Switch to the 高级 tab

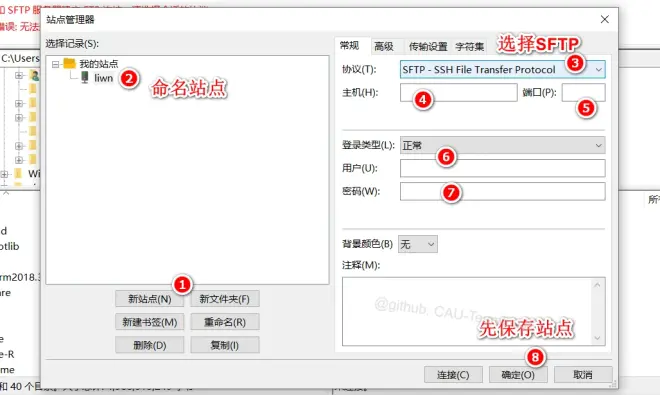384,46
